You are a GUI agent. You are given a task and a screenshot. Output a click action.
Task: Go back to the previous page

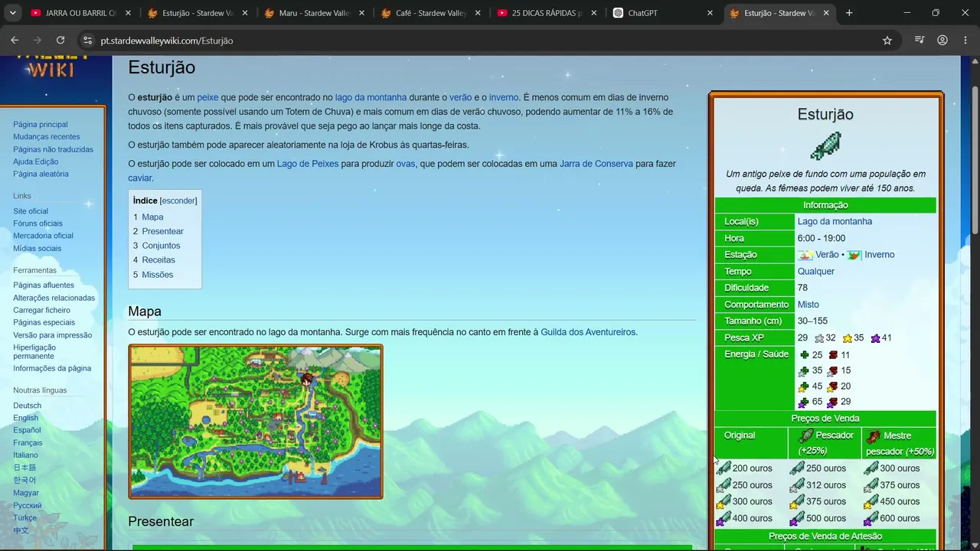15,41
